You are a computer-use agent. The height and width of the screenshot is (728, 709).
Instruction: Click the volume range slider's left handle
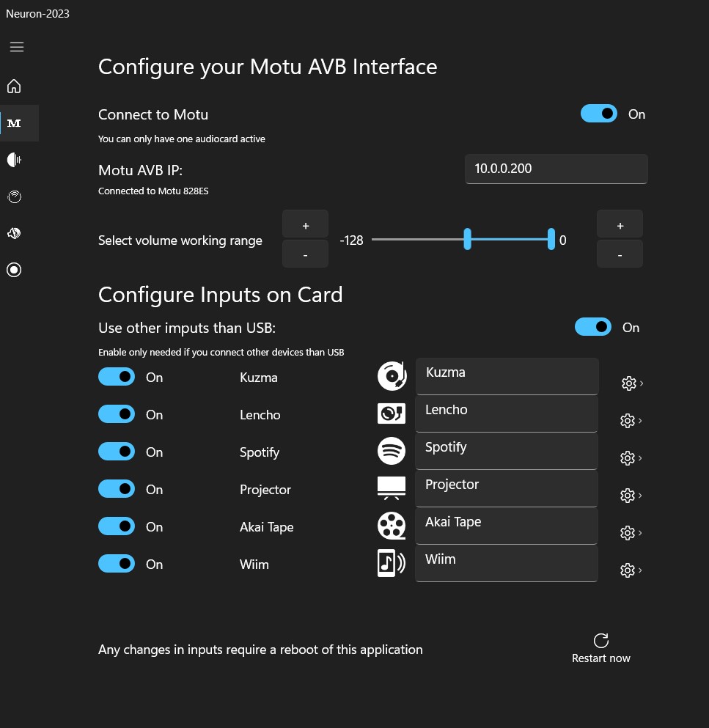467,239
